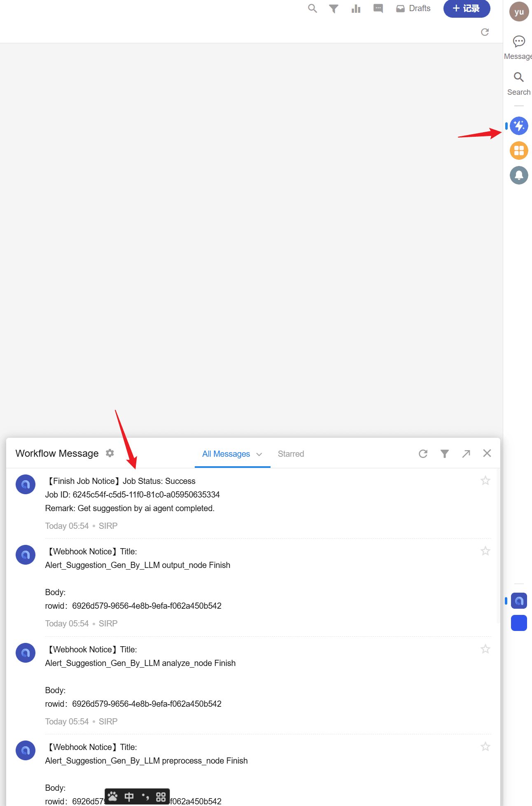Open Message in right sidebar
Image resolution: width=532 pixels, height=806 pixels.
(x=519, y=47)
